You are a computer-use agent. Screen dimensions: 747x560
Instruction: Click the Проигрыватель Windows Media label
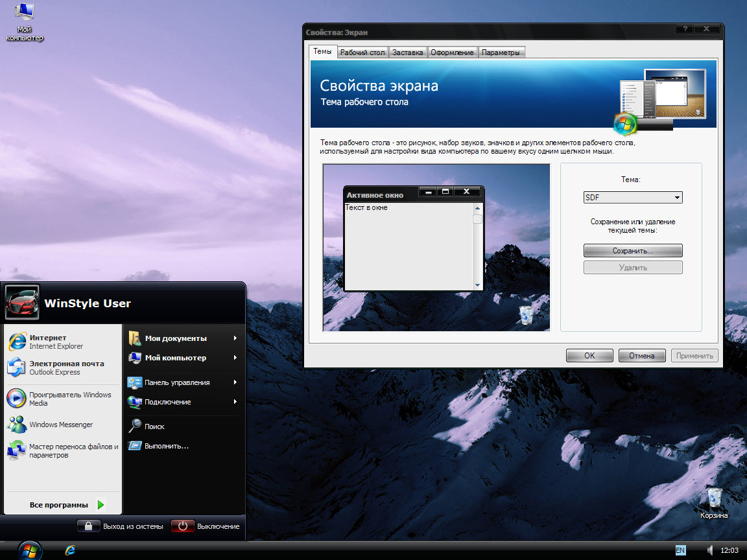pyautogui.click(x=70, y=399)
